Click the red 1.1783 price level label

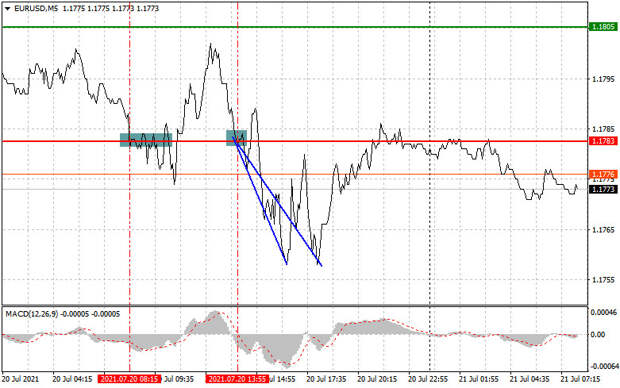coord(603,141)
